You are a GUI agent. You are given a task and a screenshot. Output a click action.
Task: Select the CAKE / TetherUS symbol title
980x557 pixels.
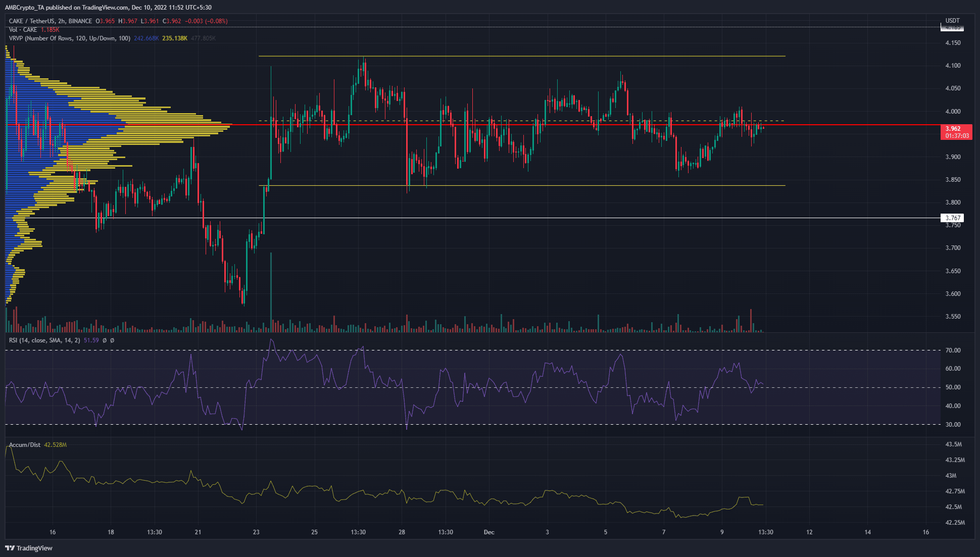32,21
